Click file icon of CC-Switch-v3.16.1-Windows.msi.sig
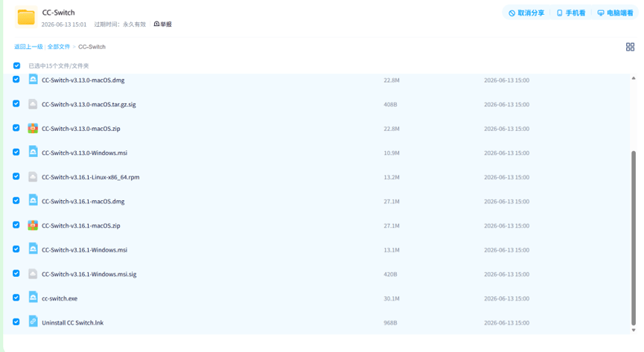The width and height of the screenshot is (644, 352). (33, 274)
